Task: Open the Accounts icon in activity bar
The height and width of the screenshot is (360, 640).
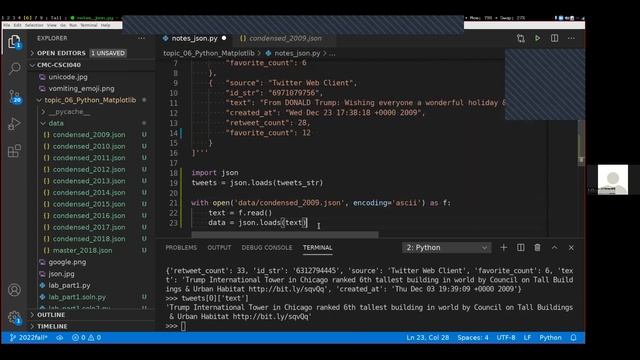Action: tap(14, 290)
